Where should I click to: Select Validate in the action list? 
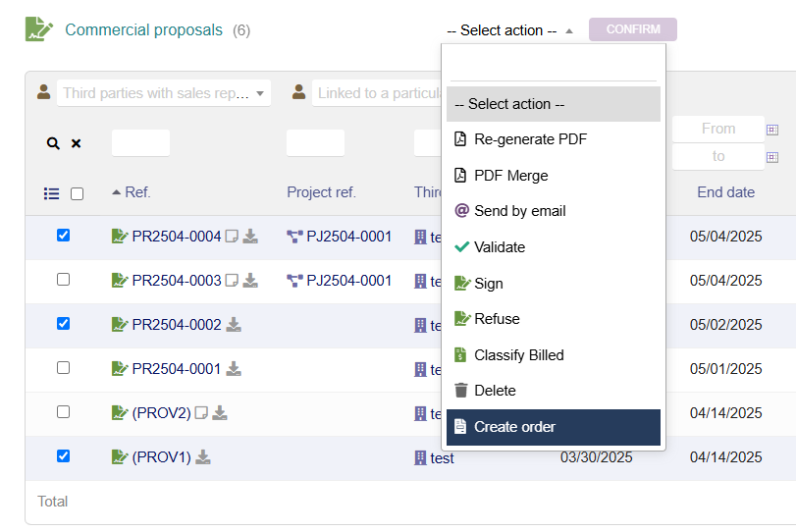tap(500, 247)
